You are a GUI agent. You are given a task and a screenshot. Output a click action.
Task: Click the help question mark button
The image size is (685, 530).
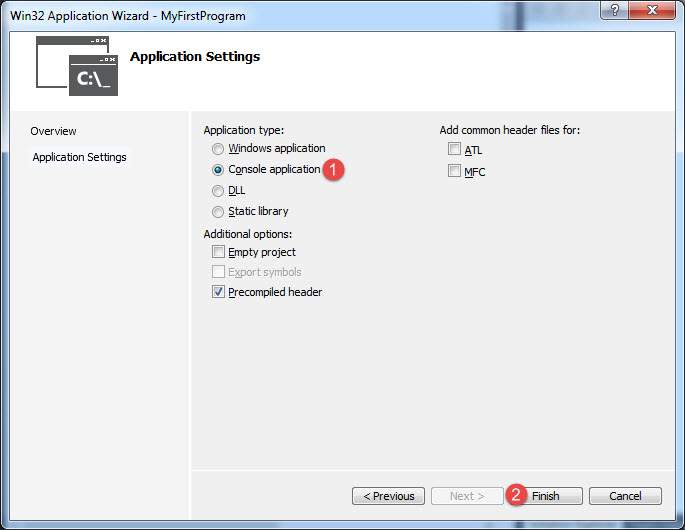pos(615,10)
